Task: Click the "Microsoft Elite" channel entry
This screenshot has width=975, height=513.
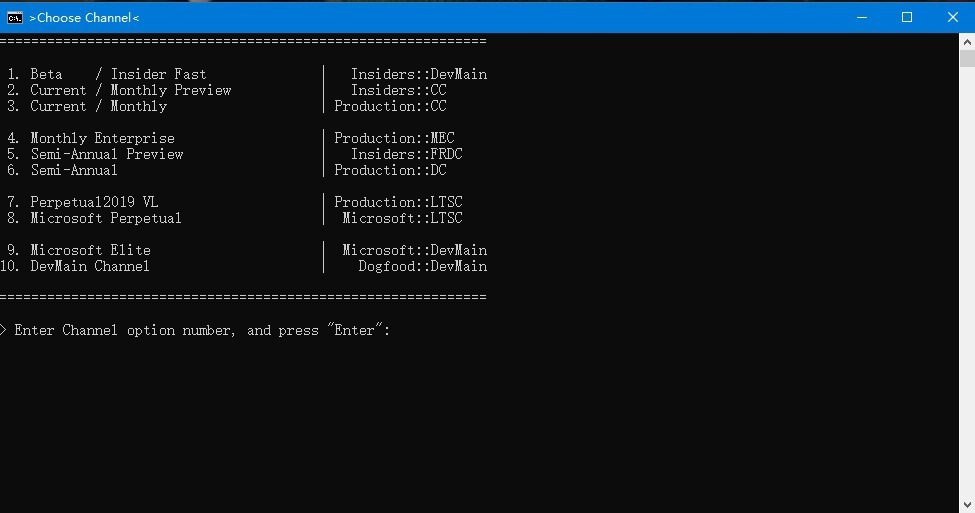Action: coord(90,250)
